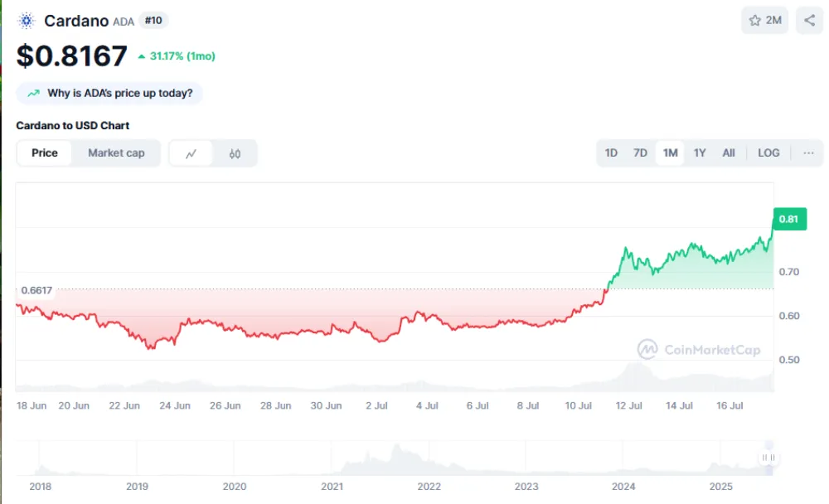
Task: Toggle chart to Market cap view
Action: click(116, 153)
